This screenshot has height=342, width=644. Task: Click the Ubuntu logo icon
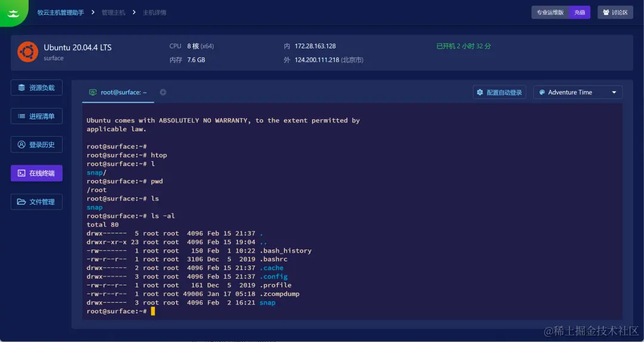(28, 52)
